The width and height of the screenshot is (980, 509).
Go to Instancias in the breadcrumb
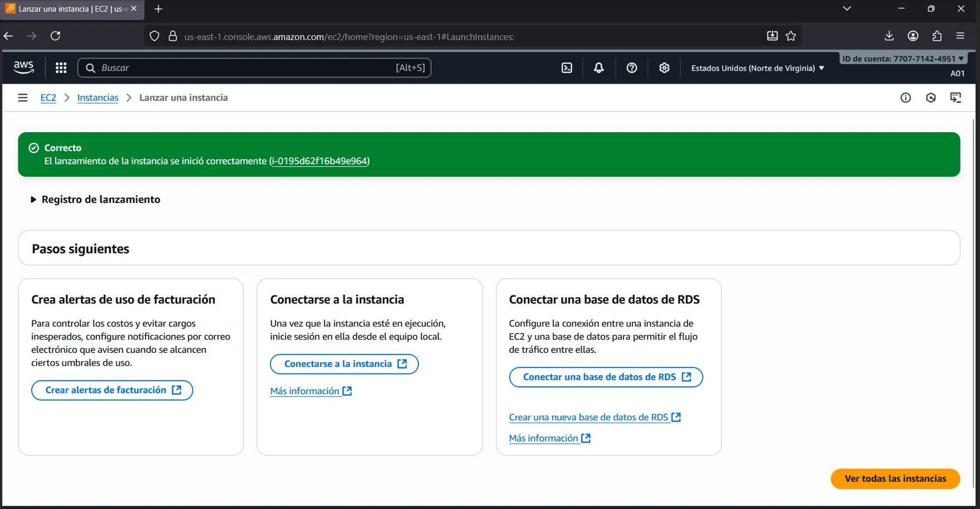pos(98,98)
